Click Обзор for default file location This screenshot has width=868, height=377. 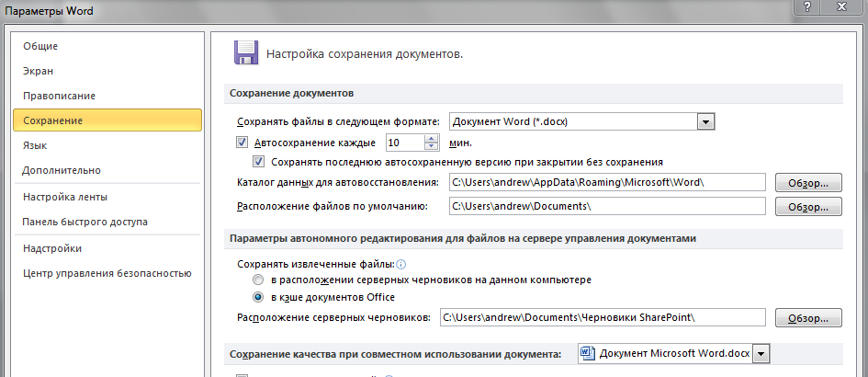click(x=809, y=207)
